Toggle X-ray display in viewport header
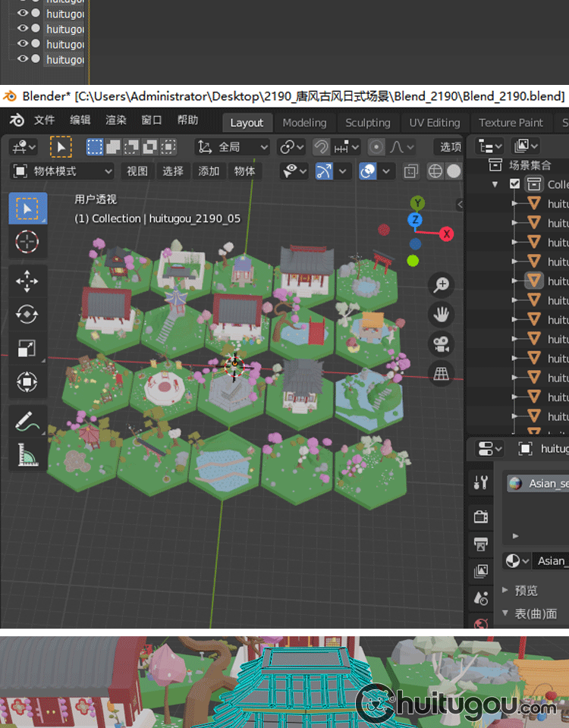 click(x=410, y=171)
